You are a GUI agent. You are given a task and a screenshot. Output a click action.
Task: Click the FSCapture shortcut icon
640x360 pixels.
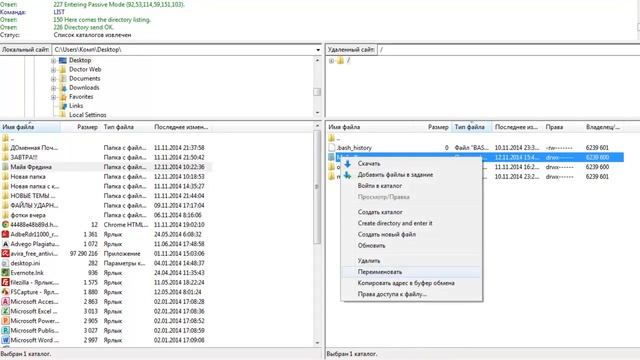tap(5, 292)
